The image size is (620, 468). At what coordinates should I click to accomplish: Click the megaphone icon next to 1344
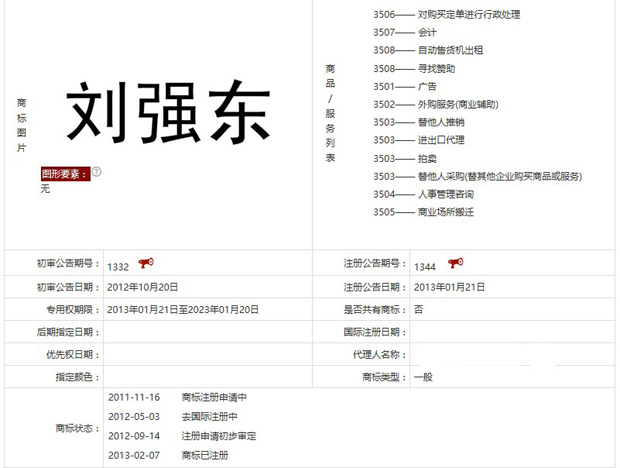[456, 263]
